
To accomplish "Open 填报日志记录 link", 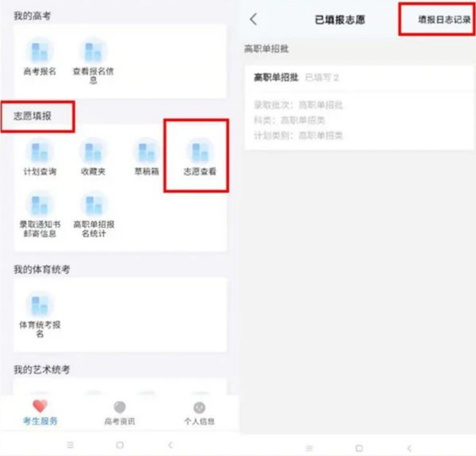I will pos(444,20).
